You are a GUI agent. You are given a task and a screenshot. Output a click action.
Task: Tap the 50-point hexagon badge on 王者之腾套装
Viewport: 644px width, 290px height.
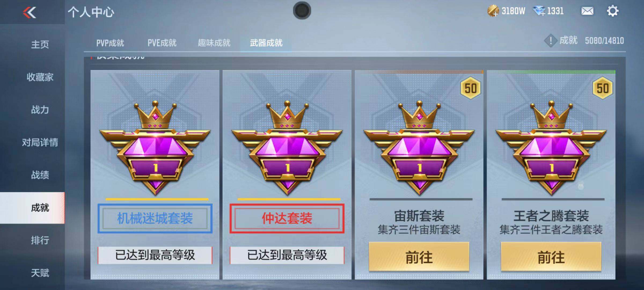point(602,88)
